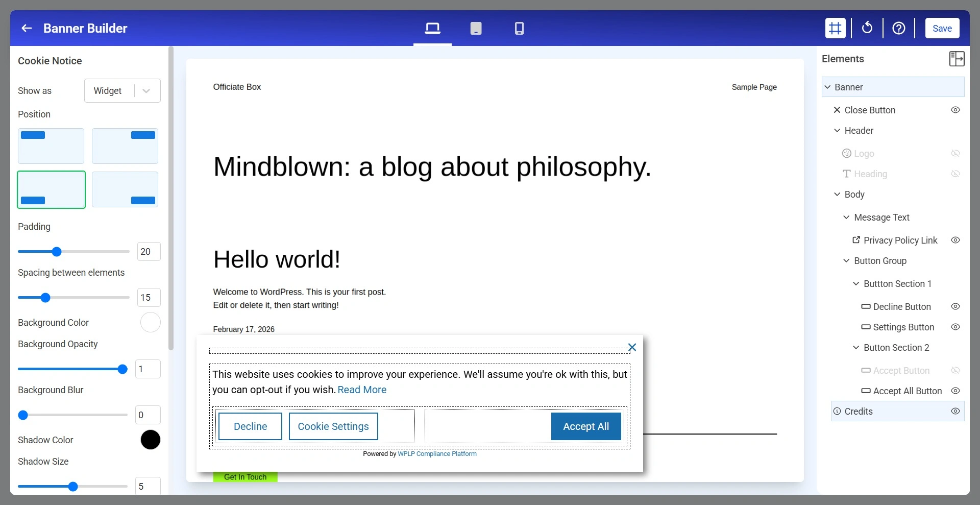This screenshot has height=505, width=980.
Task: Show the hidden Logo element
Action: pos(955,153)
